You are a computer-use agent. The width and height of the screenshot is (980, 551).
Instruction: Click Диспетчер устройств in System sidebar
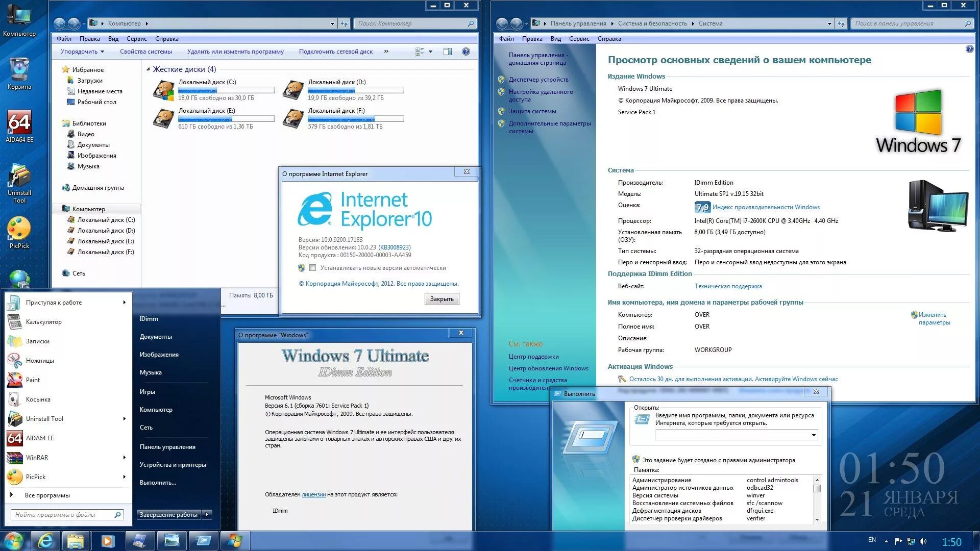(x=538, y=80)
